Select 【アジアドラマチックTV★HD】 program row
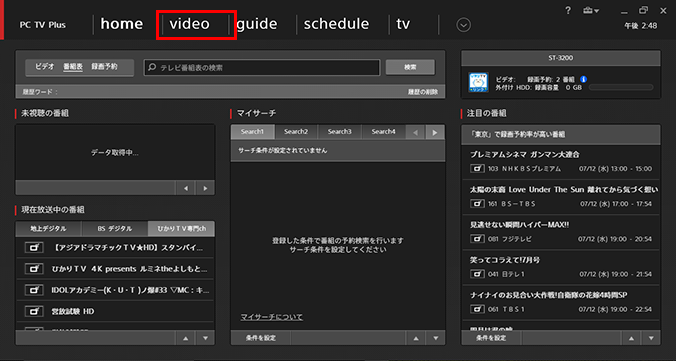Screen dimensions: 676x361 (x=115, y=248)
